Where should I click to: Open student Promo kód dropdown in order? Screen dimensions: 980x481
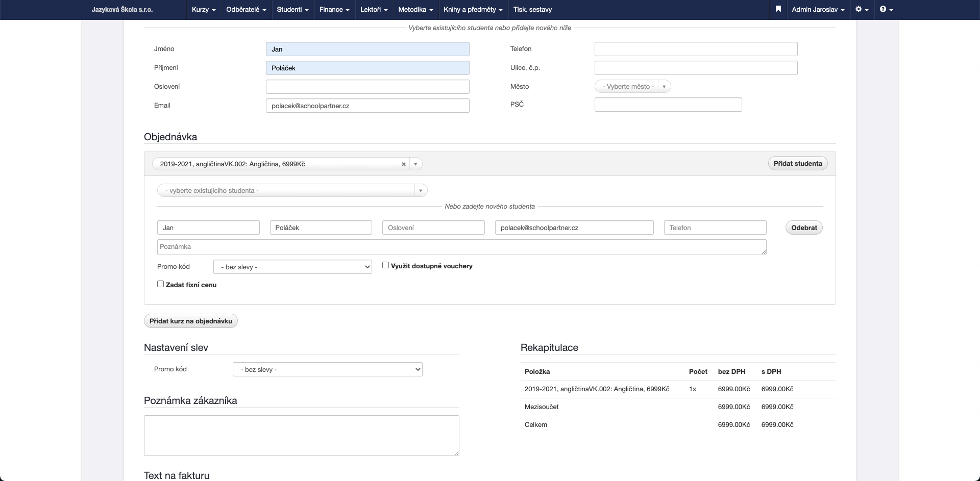pos(292,267)
